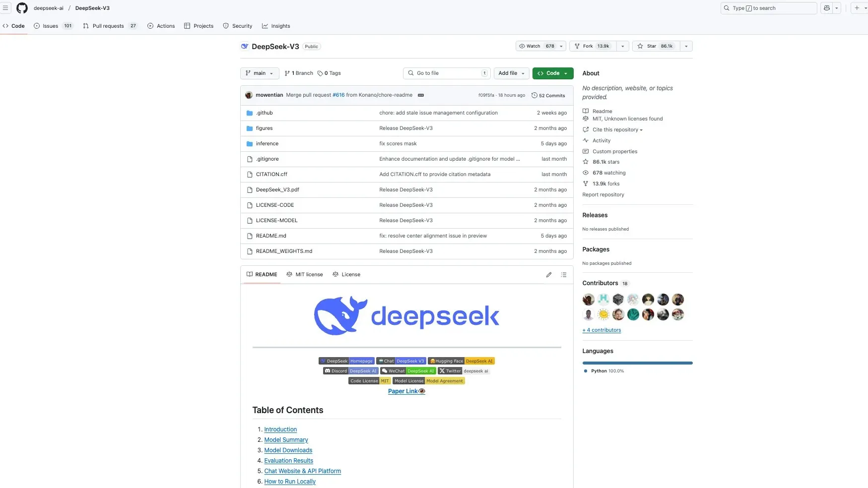Click the Activity icon in the sidebar
The image size is (868, 488).
click(x=586, y=140)
